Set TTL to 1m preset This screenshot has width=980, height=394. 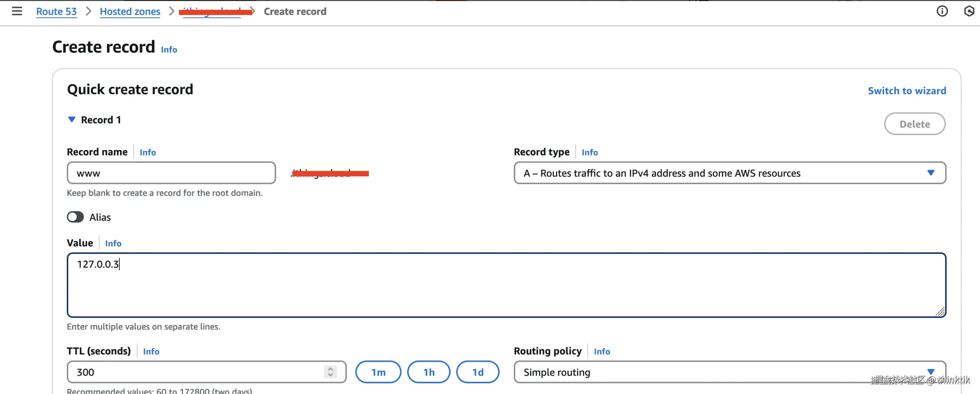point(378,372)
